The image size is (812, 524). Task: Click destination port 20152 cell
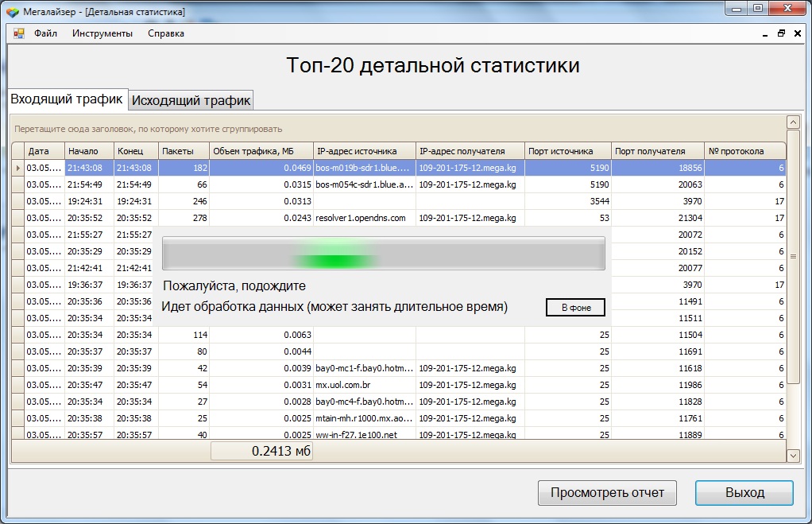click(x=658, y=251)
